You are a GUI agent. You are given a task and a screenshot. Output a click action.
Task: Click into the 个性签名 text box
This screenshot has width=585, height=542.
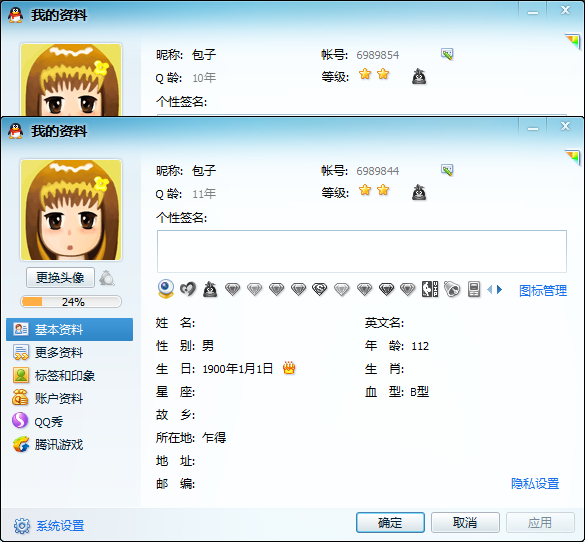[362, 251]
